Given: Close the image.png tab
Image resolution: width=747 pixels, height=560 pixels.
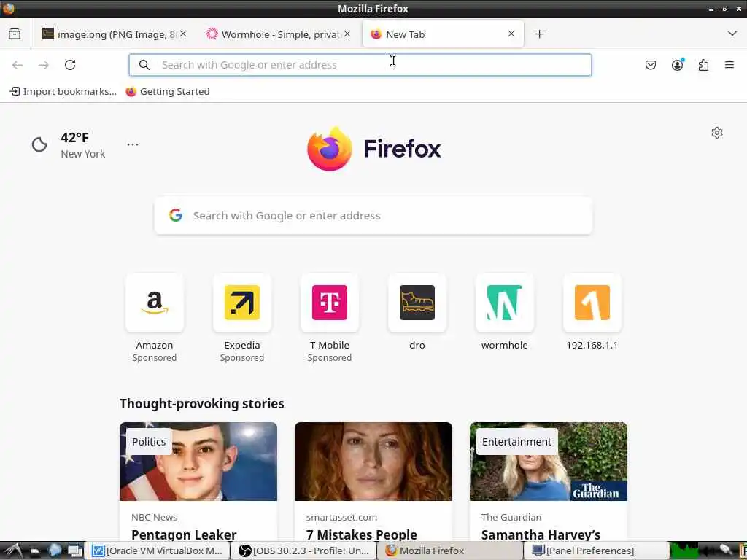Looking at the screenshot, I should [x=183, y=34].
